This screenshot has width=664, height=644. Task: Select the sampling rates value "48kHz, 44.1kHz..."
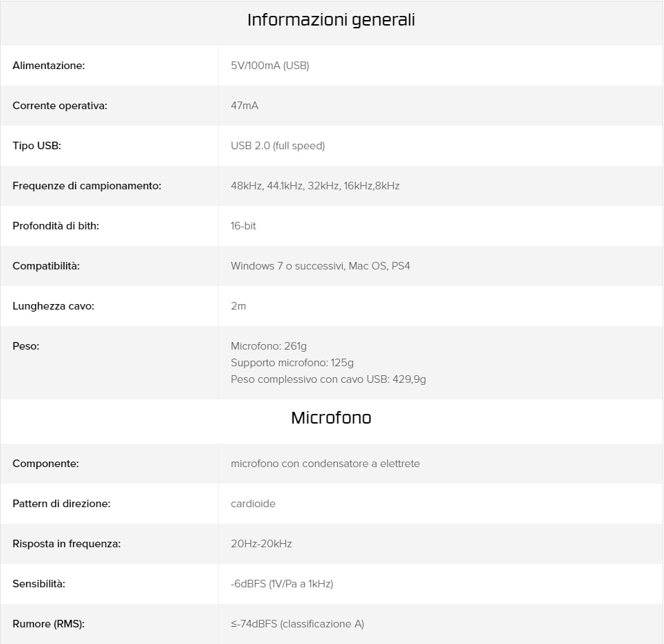[x=315, y=186]
